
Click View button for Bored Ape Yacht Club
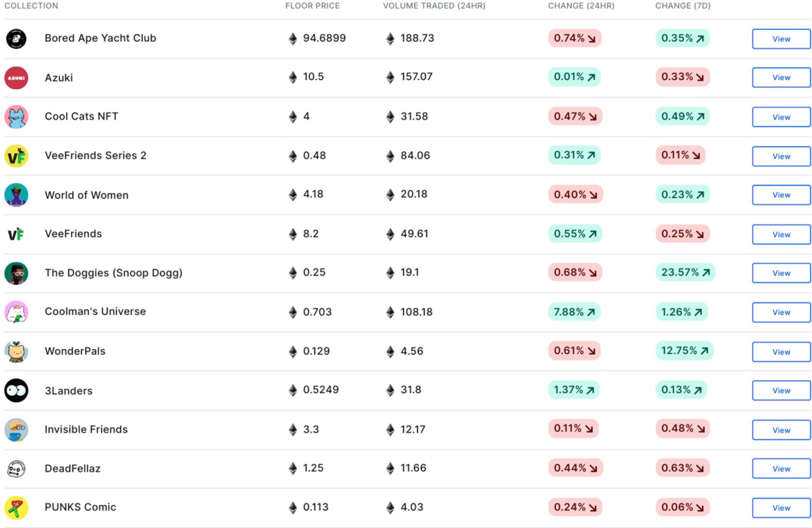pyautogui.click(x=781, y=39)
